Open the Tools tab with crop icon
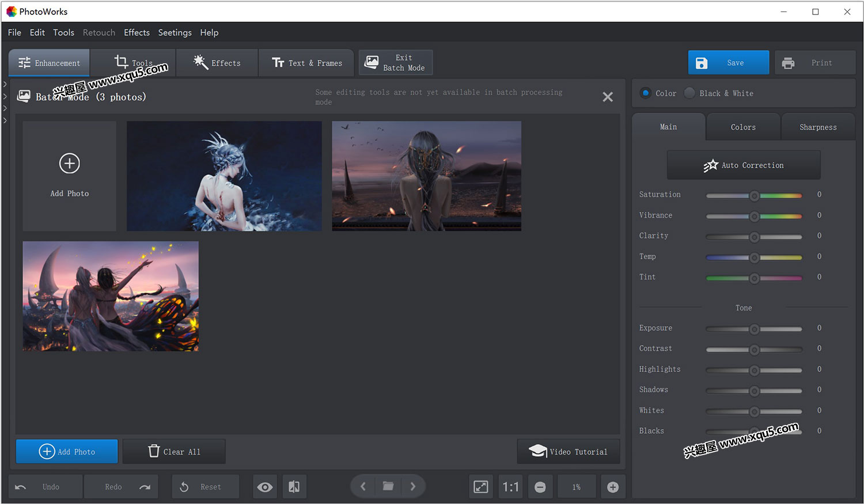The height and width of the screenshot is (504, 864). (x=133, y=63)
